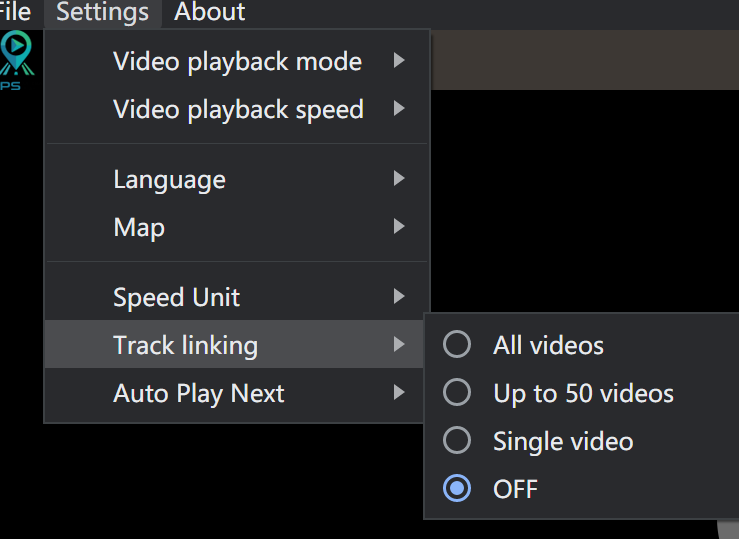Screen dimensions: 739x539
Task: Select the All videos radio button
Action: pos(457,344)
